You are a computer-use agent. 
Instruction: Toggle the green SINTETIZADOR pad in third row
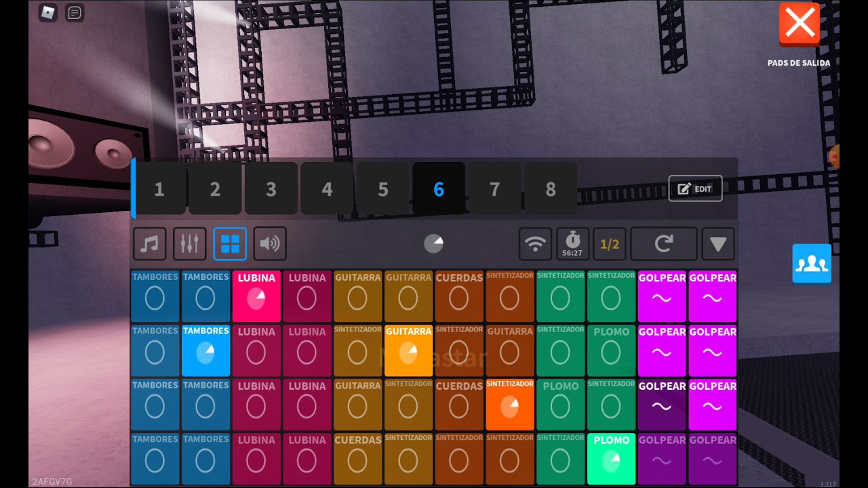point(612,405)
